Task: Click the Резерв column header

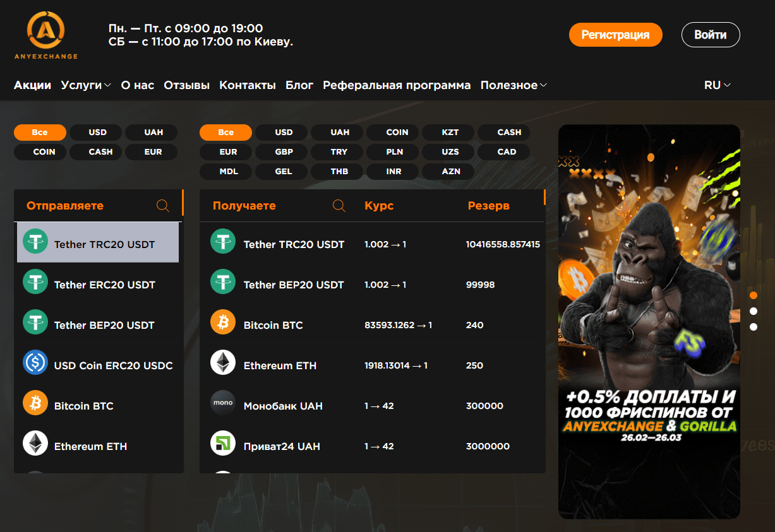Action: click(x=488, y=206)
